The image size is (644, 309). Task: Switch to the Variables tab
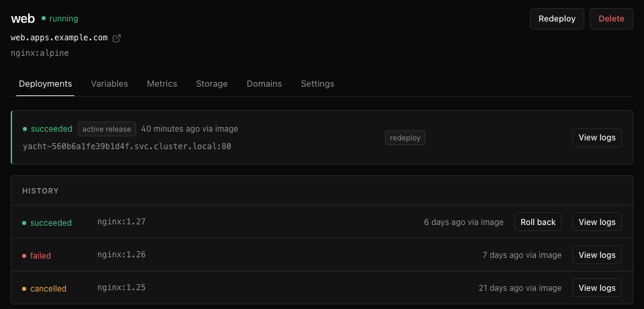point(109,83)
